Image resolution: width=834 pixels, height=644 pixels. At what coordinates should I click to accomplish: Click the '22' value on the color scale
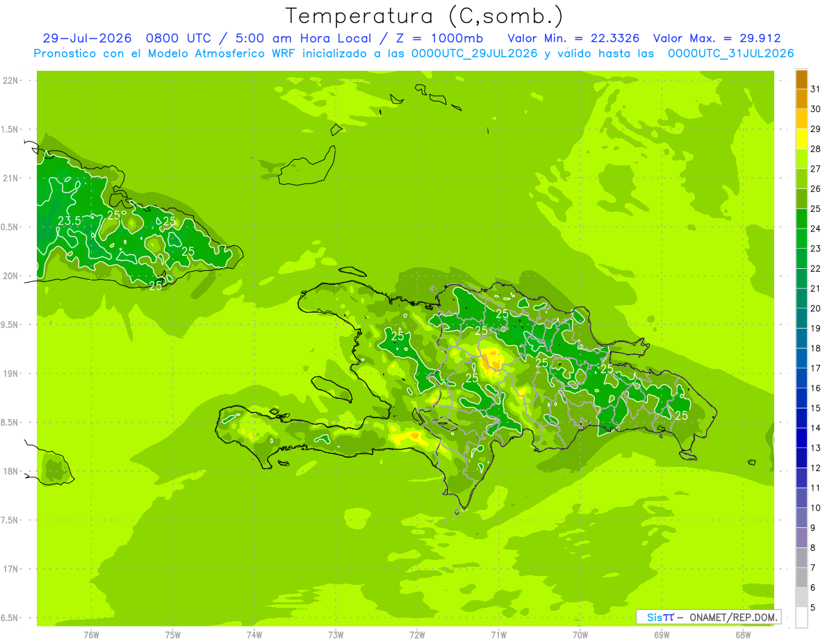(x=815, y=268)
